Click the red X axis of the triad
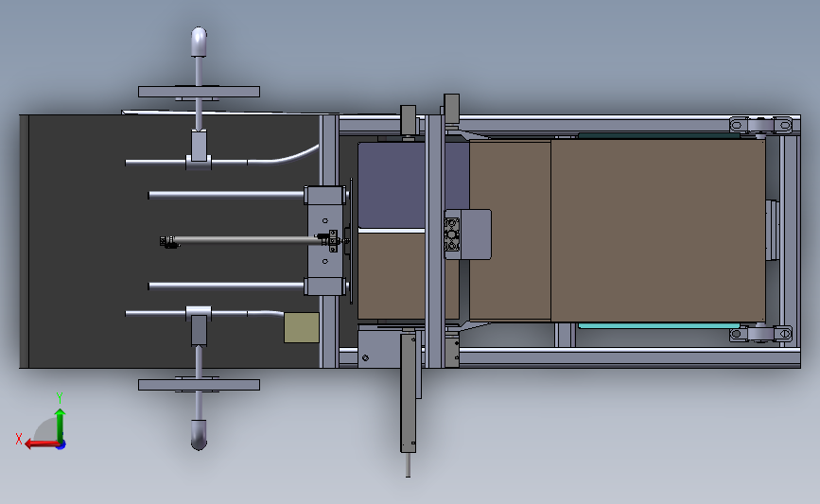This screenshot has width=820, height=504. click(41, 444)
